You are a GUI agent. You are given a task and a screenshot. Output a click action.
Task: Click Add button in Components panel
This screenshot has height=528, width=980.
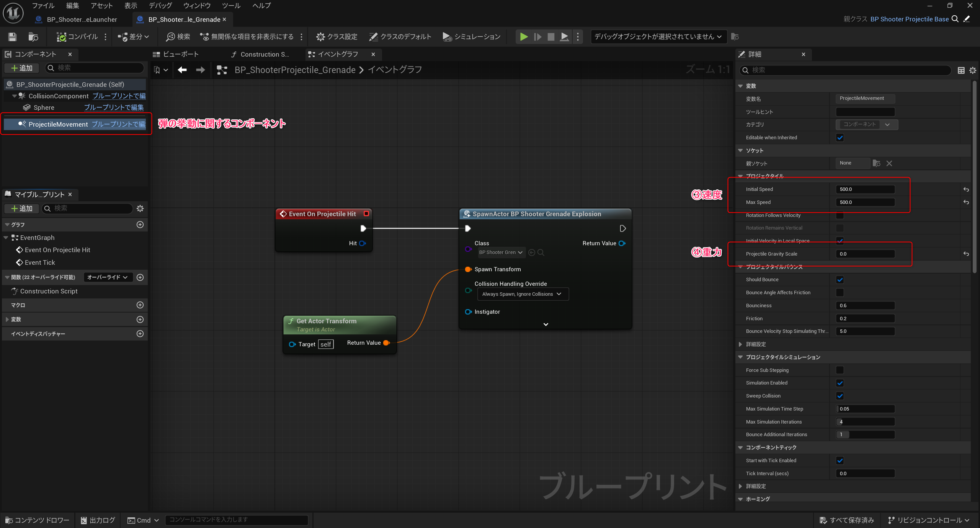point(22,68)
